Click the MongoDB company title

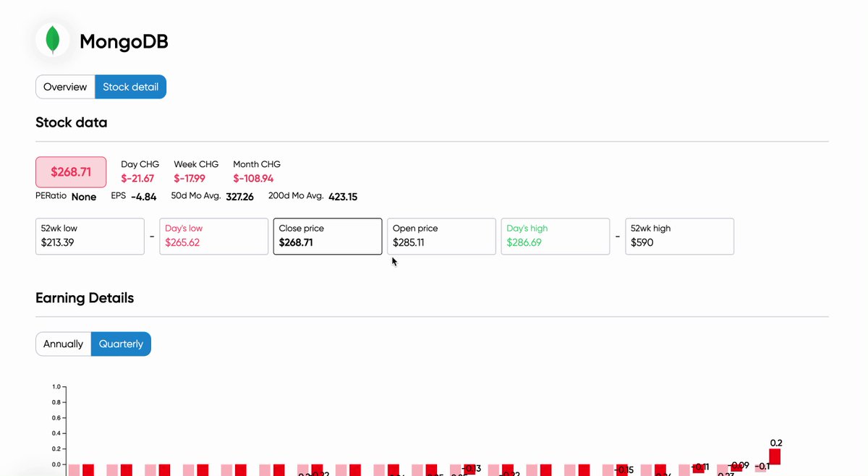click(x=124, y=42)
